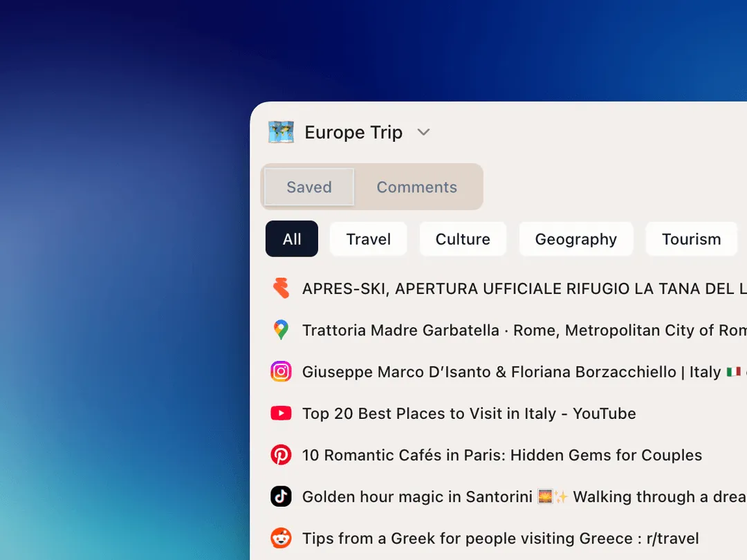The height and width of the screenshot is (560, 747).
Task: Switch to the Comments tab
Action: (416, 187)
